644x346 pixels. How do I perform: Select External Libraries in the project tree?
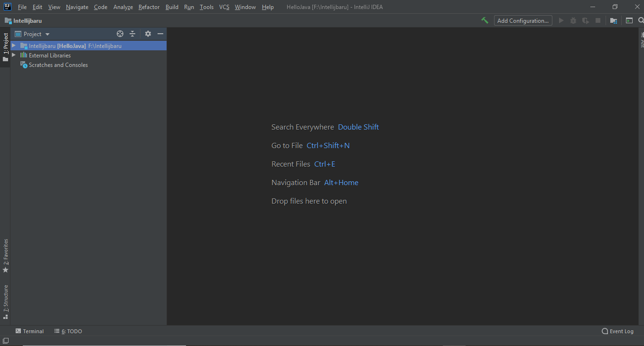(x=50, y=56)
